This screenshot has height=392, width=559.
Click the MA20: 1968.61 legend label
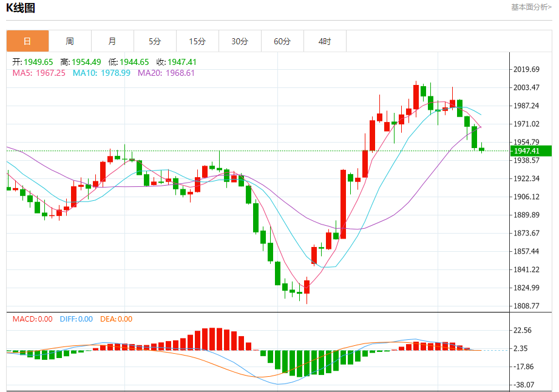point(166,73)
